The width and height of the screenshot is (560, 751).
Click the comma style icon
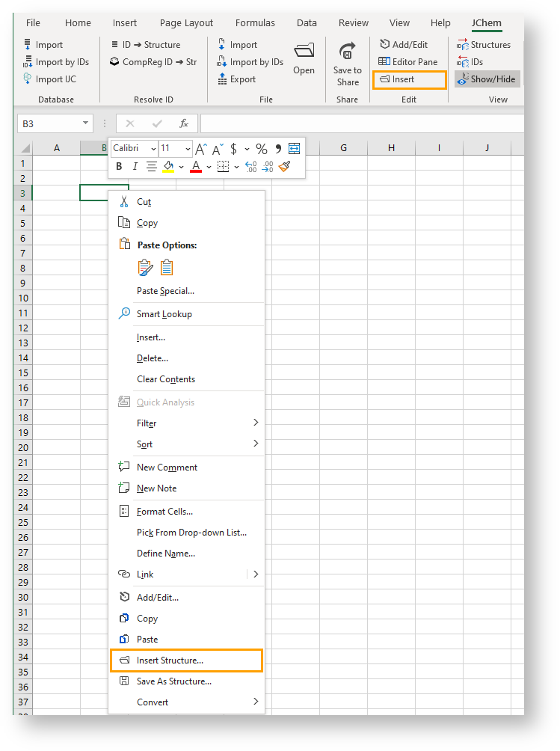click(278, 149)
